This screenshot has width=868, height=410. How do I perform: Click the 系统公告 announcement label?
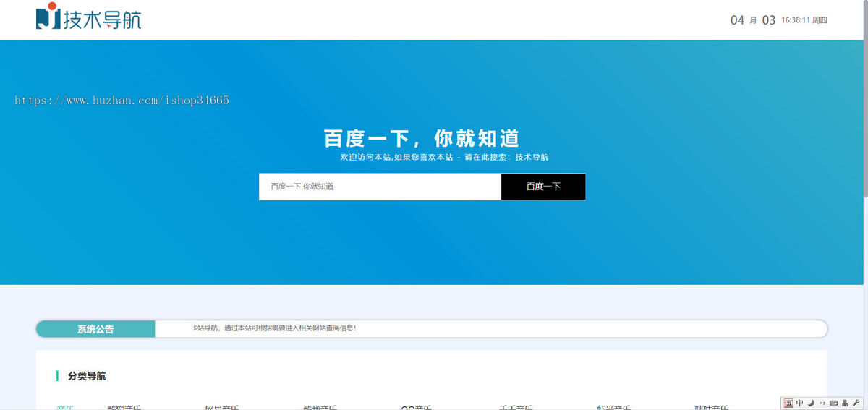[95, 329]
